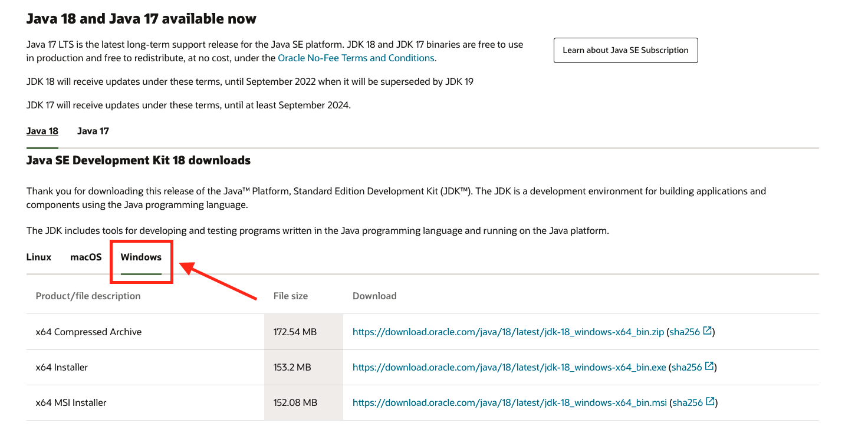868x443 pixels.
Task: Open sha256 link for zip archive
Action: point(685,332)
